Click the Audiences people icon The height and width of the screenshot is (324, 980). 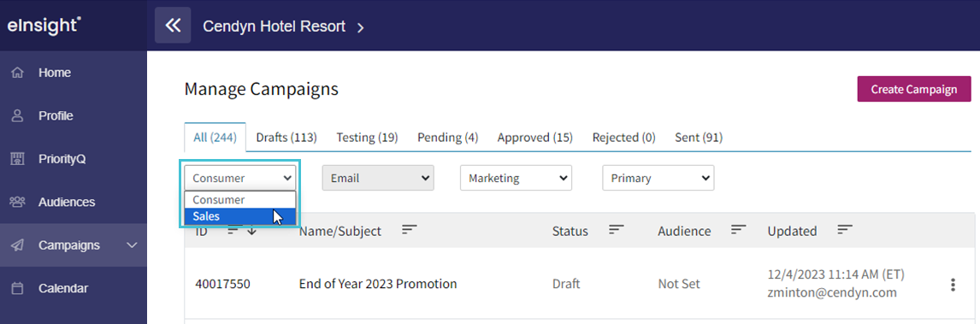pos(17,203)
